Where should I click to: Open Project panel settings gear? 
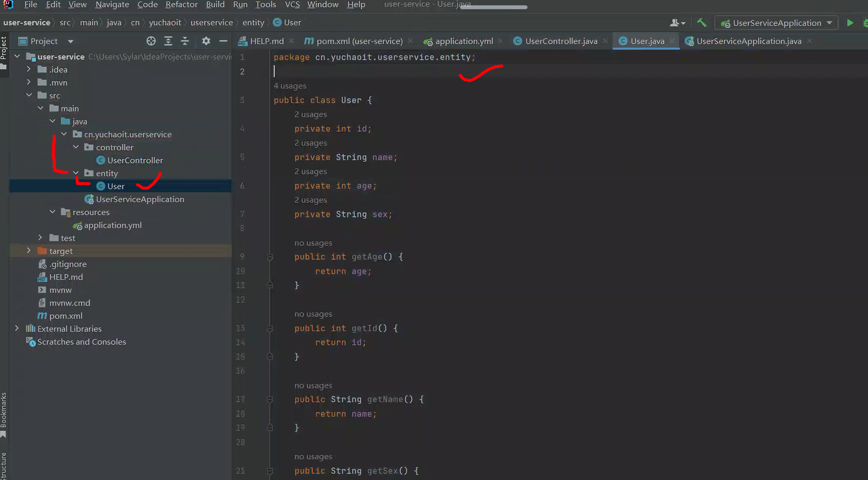click(206, 41)
